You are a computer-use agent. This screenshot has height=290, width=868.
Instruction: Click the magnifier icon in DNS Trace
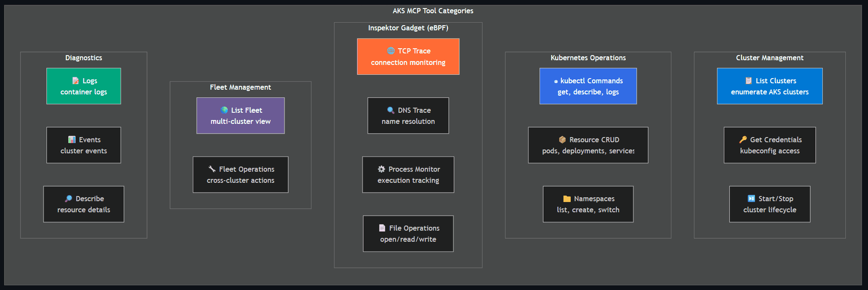(391, 110)
